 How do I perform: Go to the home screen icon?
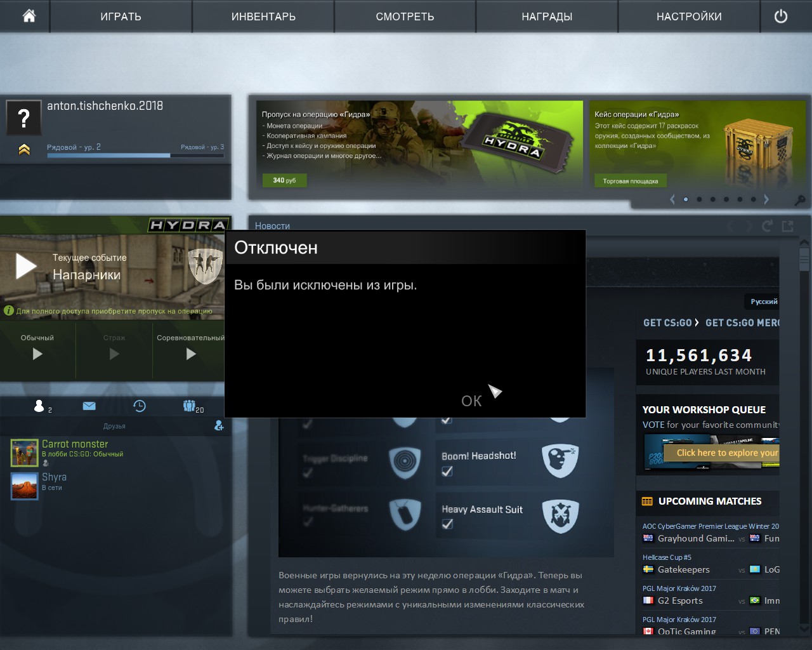point(29,16)
